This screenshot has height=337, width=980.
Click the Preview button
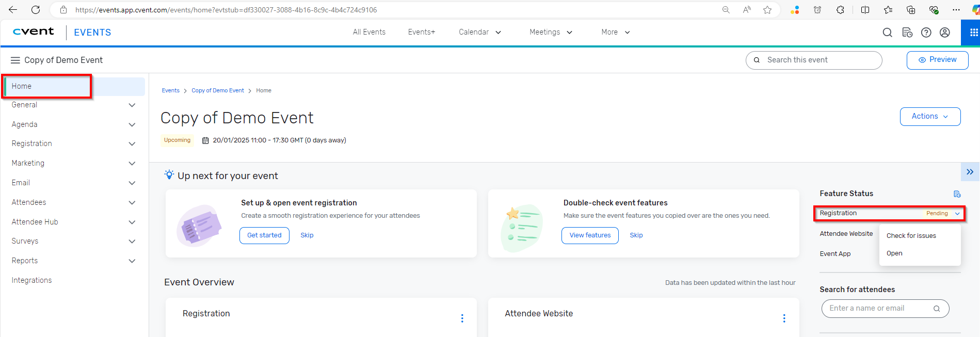(x=937, y=60)
